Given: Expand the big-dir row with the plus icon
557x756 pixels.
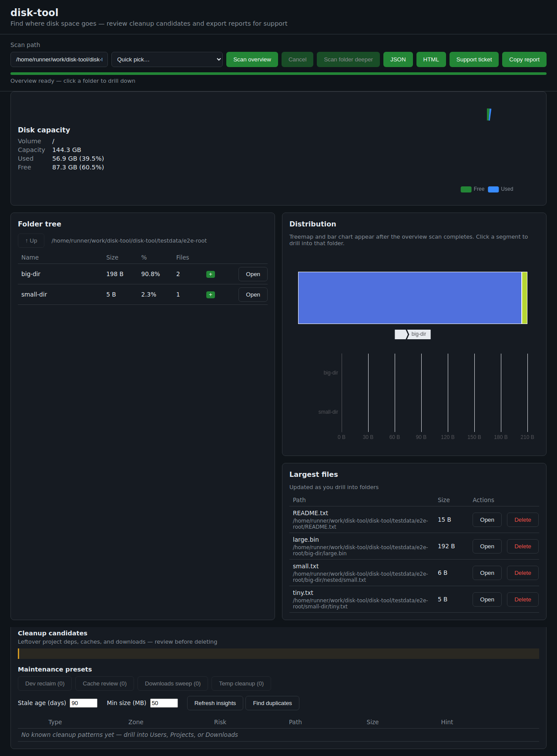Looking at the screenshot, I should (211, 274).
